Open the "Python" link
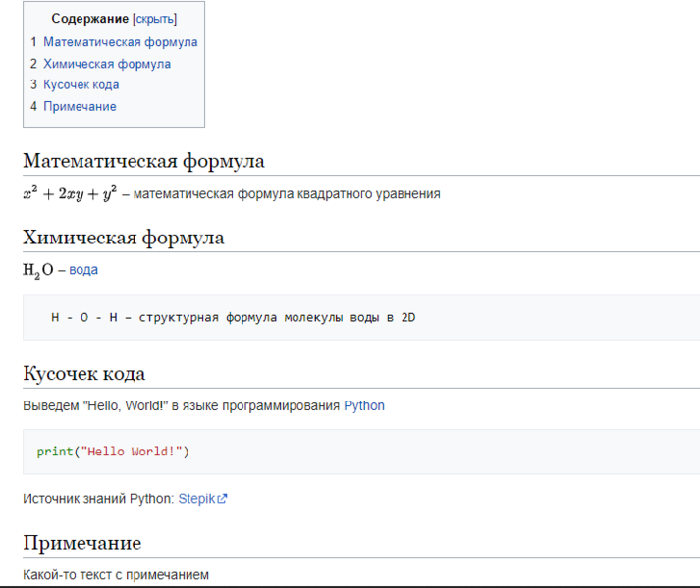The width and height of the screenshot is (700, 588). (364, 405)
